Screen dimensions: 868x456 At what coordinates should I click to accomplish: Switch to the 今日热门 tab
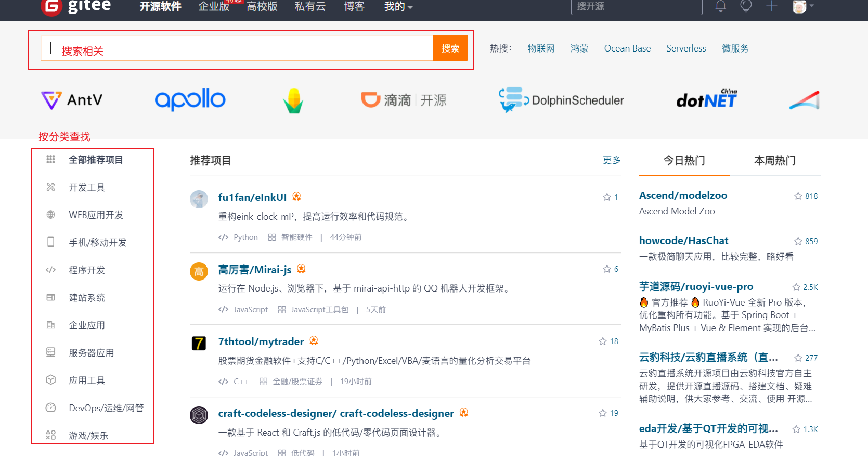[x=684, y=160]
